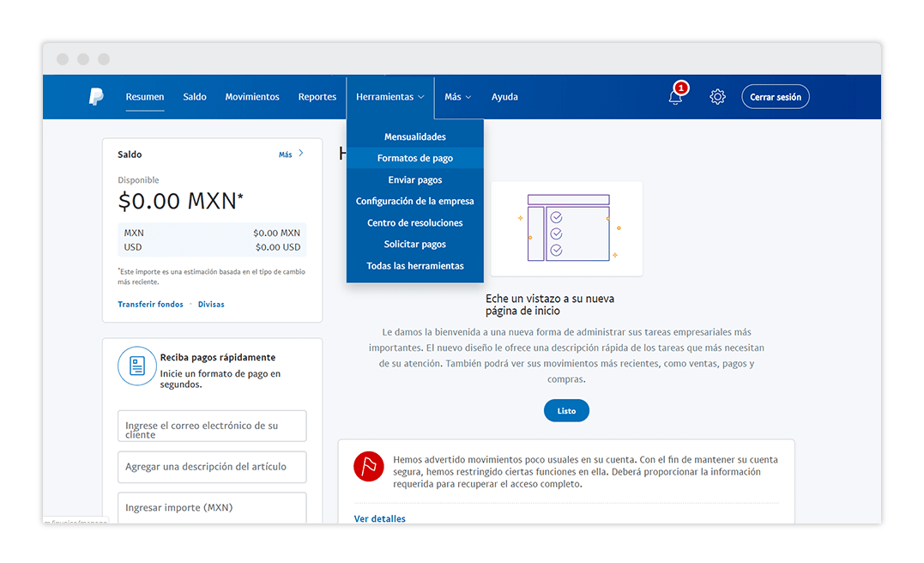Choose Mensualidades from the Herramientas menu

(x=414, y=136)
